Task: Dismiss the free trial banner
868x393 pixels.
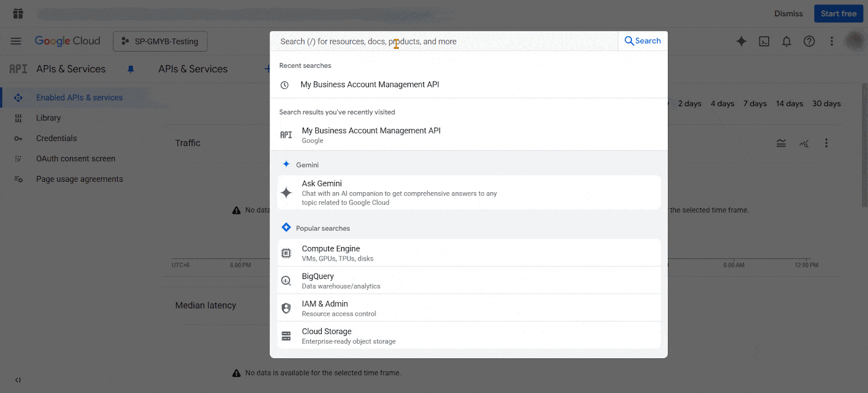Action: [788, 14]
